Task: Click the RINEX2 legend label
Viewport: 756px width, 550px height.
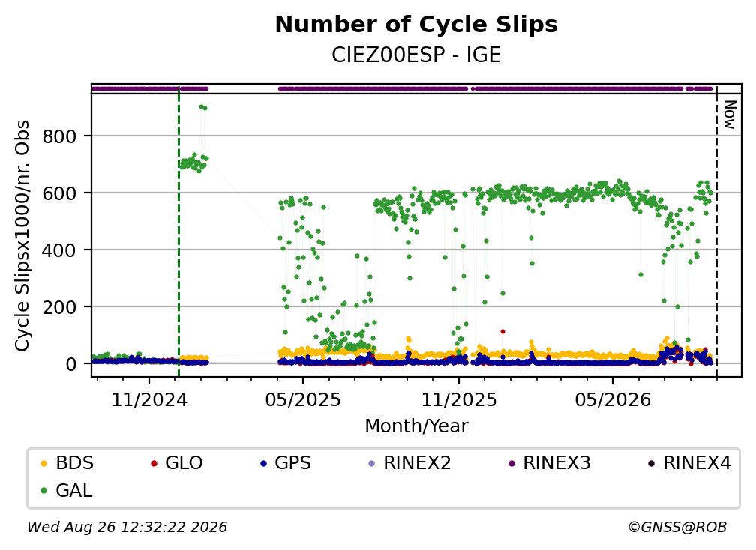Action: (x=417, y=463)
